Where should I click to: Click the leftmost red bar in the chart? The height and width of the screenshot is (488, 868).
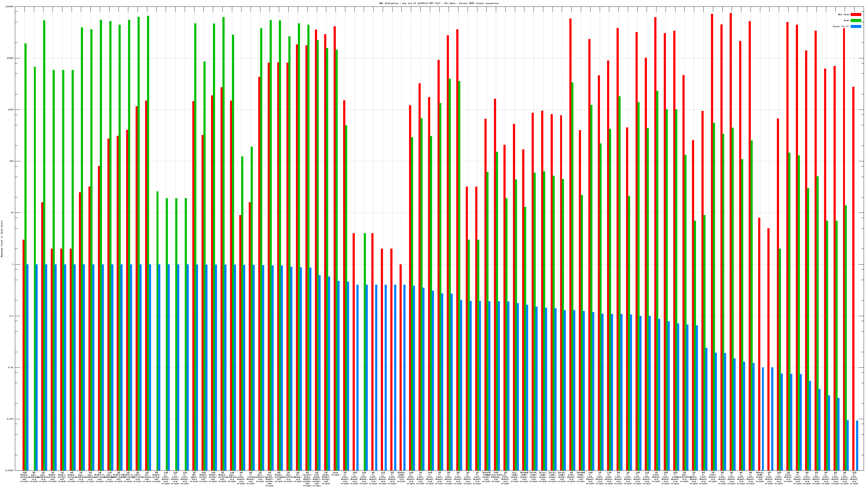[24, 354]
